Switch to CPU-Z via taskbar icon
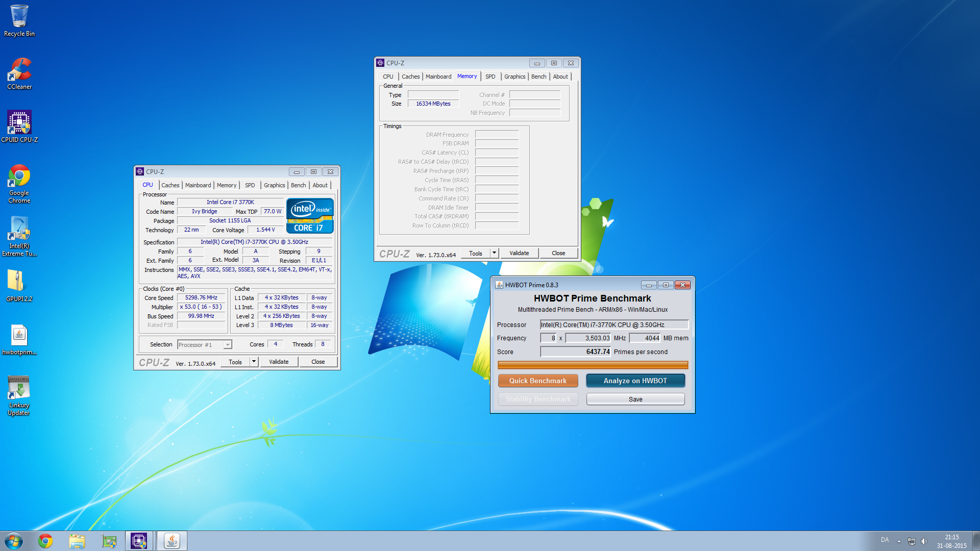The image size is (980, 551). click(139, 541)
